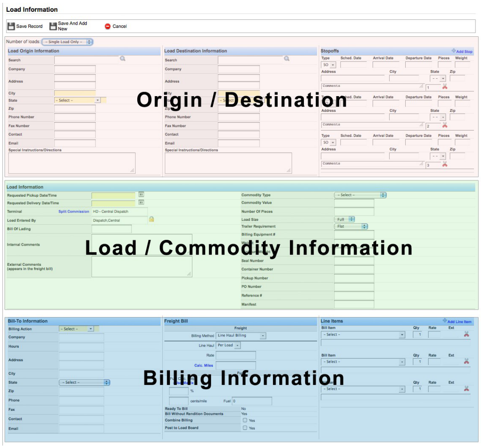This screenshot has width=484, height=448.
Task: Click the Save Record button text
Action: (x=29, y=26)
